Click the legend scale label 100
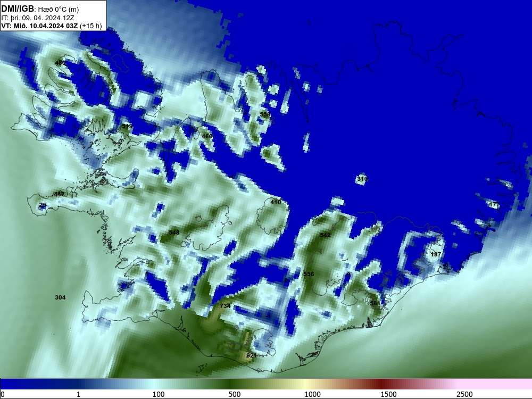532x399 pixels. pos(159,394)
